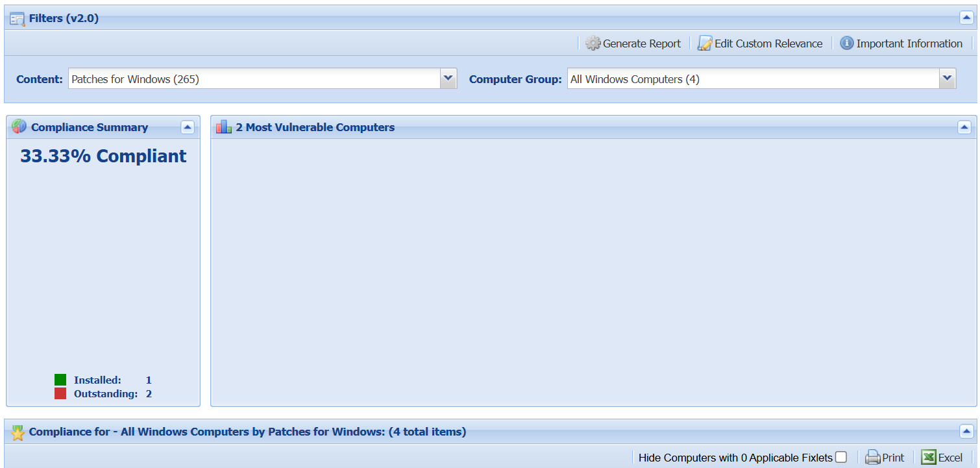Open the Computer Group dropdown arrow

947,79
